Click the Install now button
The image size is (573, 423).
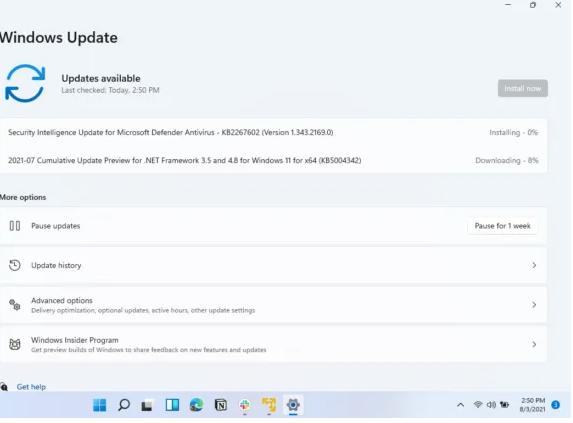[x=523, y=88]
